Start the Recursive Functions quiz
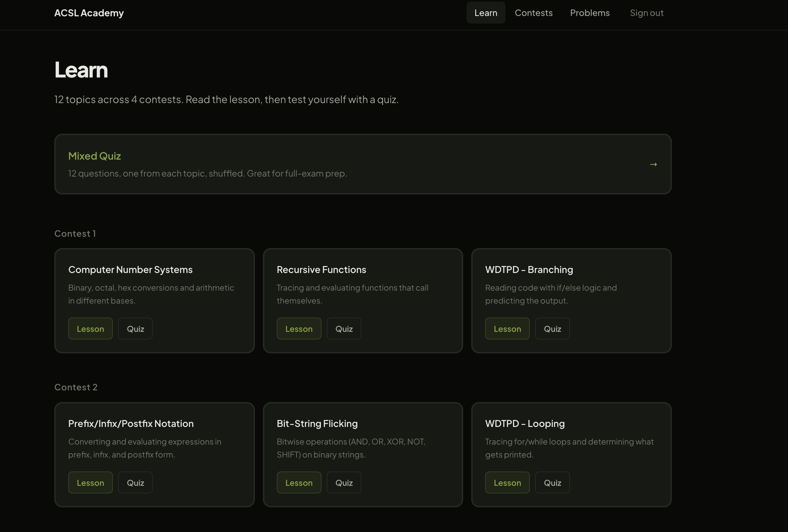Viewport: 788px width, 532px height. 343,329
